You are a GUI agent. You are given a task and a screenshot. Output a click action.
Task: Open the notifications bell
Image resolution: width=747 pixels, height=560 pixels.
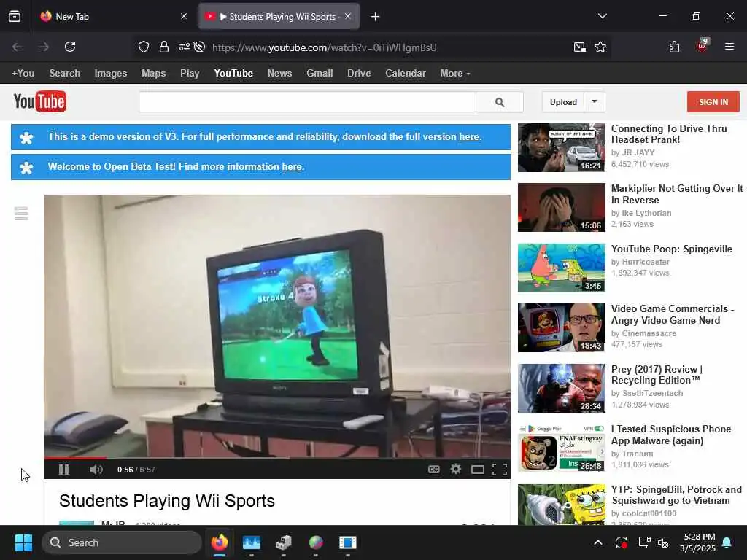[x=727, y=542]
